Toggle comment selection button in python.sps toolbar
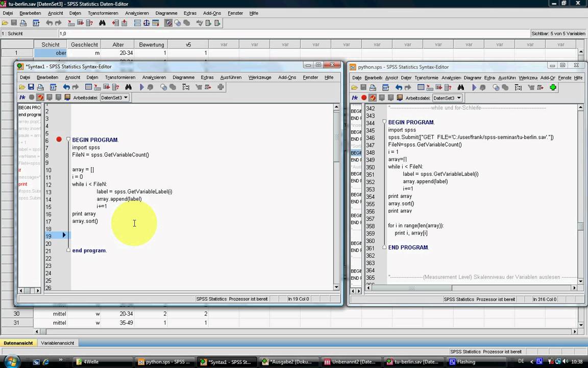Viewport: 588px width, 368px height. click(355, 98)
